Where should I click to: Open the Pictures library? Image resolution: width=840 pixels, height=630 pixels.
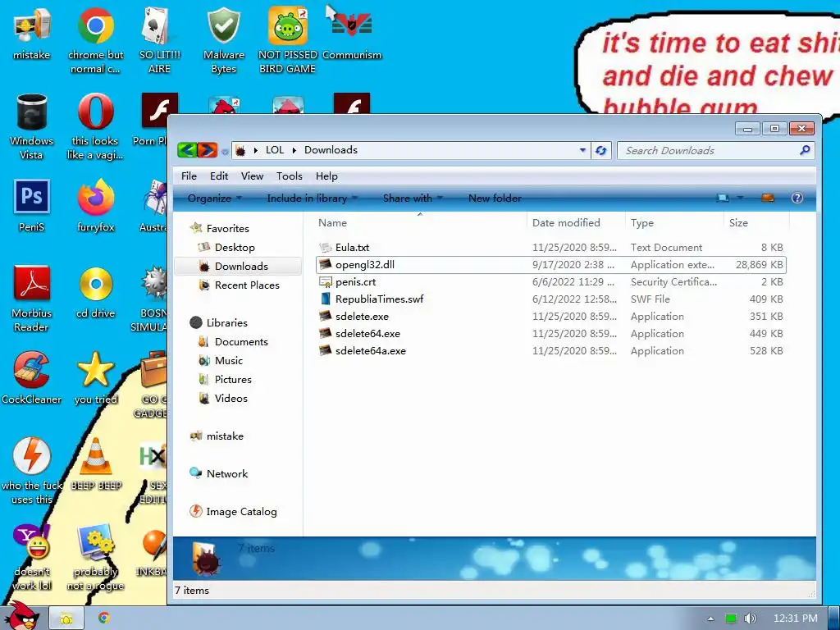[x=233, y=379]
